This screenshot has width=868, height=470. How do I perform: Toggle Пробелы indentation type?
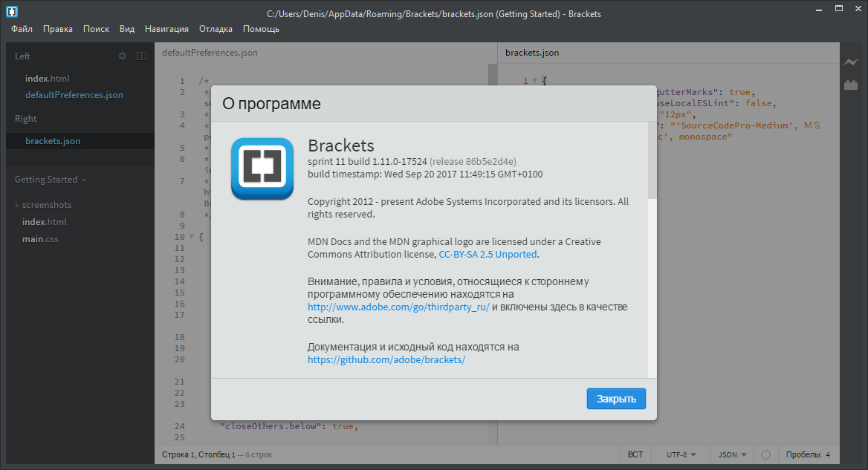804,454
